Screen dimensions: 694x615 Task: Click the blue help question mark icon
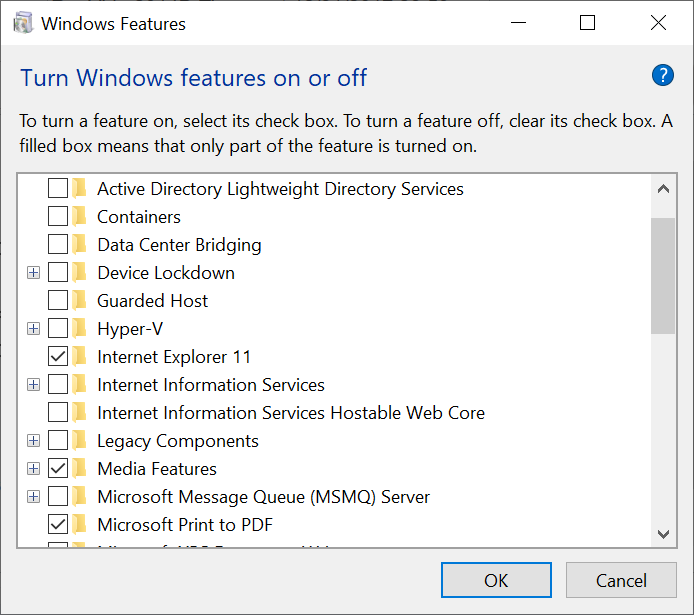coord(662,75)
